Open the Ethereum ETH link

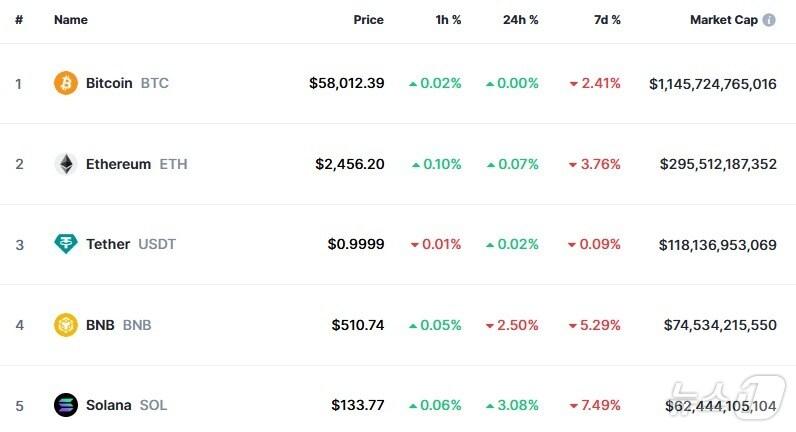tap(135, 164)
